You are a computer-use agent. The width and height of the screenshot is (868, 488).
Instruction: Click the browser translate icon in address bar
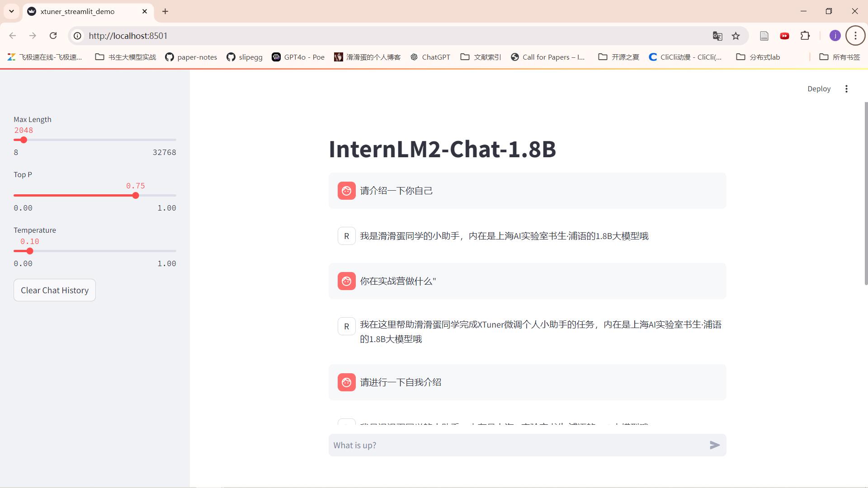[x=717, y=35]
